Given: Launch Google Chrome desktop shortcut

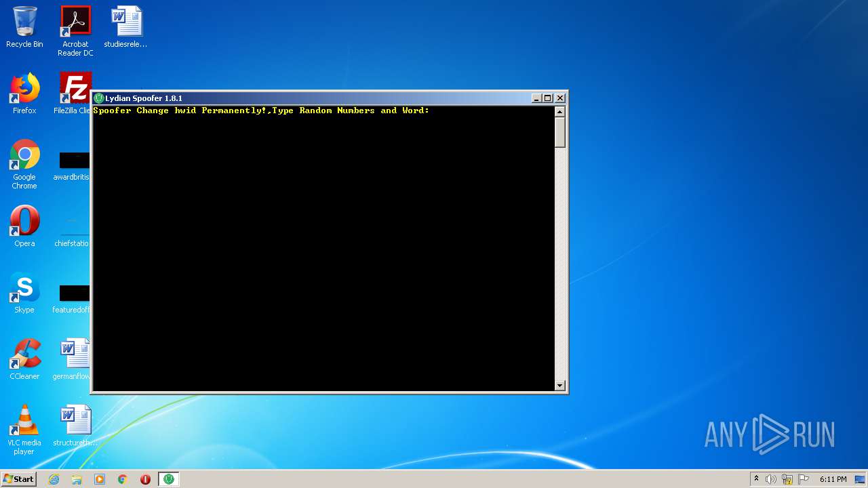Looking at the screenshot, I should click(x=24, y=164).
